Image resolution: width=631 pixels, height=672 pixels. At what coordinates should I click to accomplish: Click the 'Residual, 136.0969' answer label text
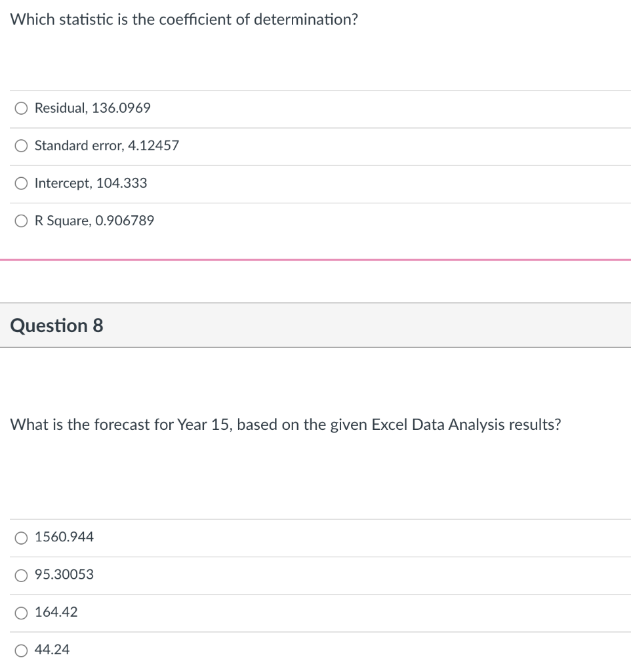point(92,108)
